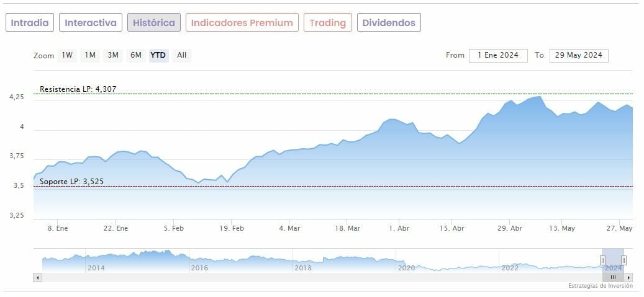Open Indicadores Premium tab

242,23
